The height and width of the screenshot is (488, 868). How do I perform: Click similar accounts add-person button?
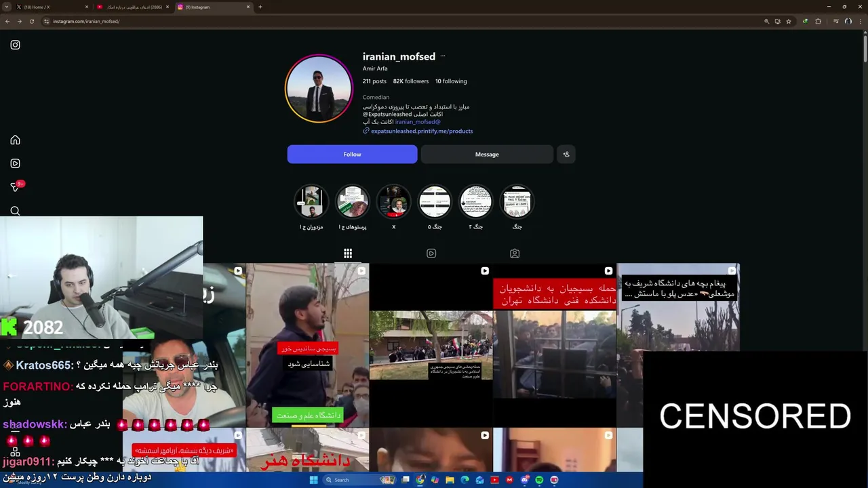(x=566, y=154)
